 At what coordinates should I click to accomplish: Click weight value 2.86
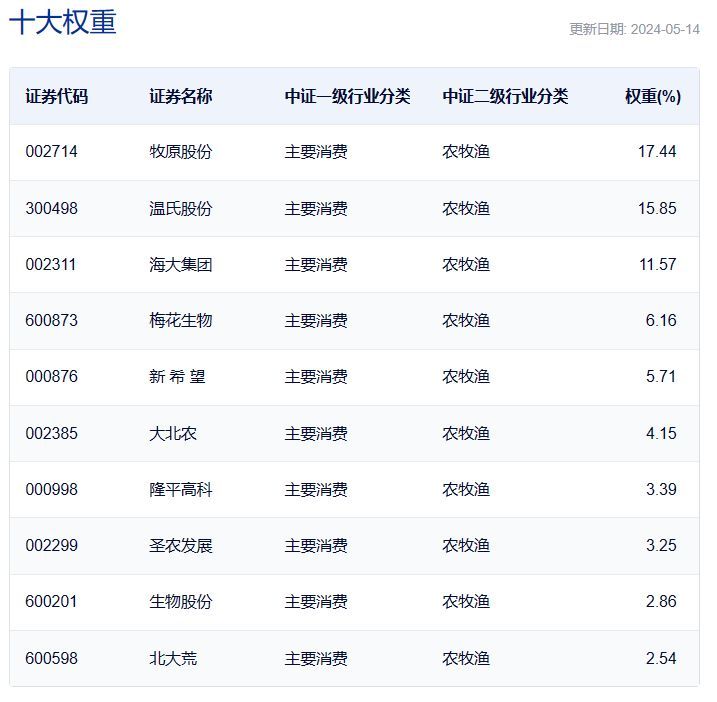click(661, 601)
